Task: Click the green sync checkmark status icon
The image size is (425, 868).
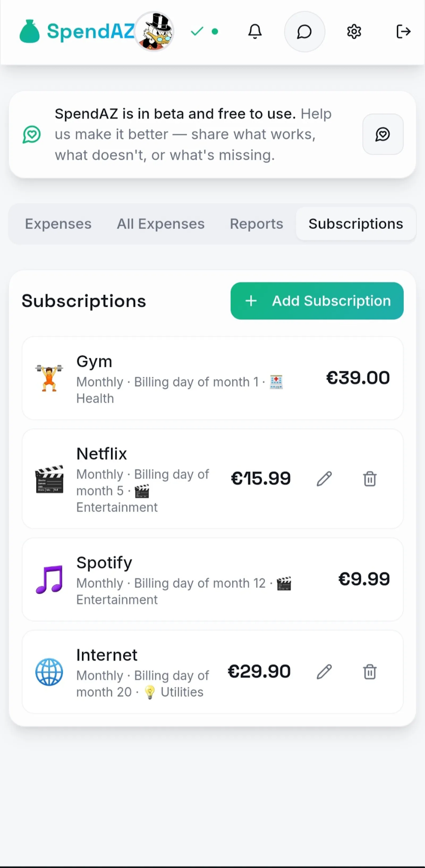Action: coord(197,31)
